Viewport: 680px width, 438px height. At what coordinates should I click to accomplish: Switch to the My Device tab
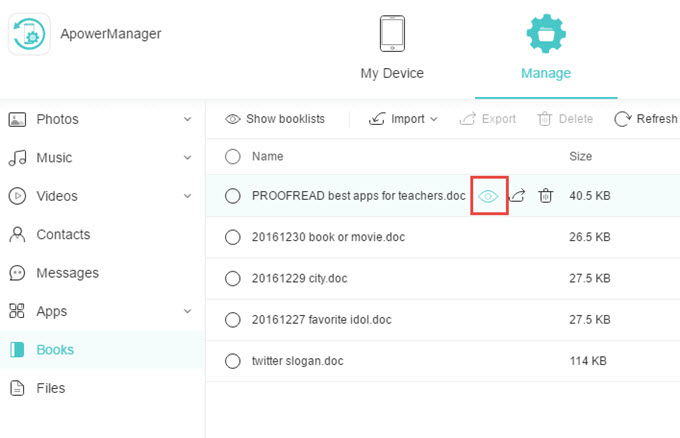[x=392, y=48]
